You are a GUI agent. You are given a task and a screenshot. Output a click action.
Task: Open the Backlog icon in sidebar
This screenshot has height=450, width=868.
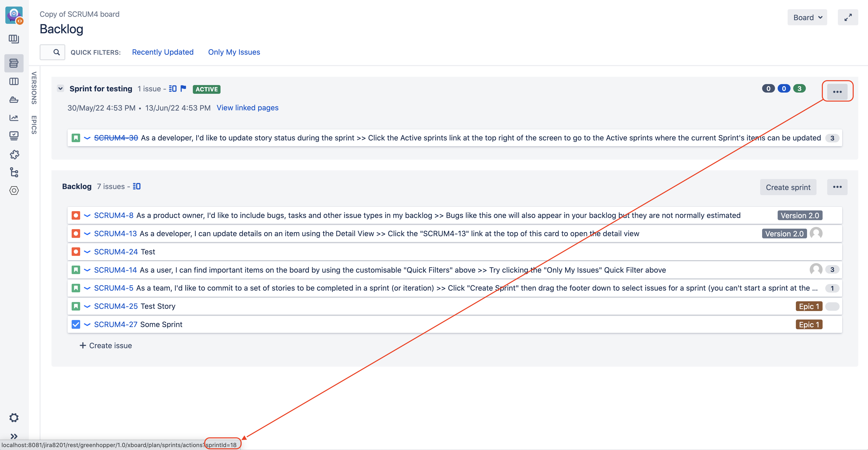click(14, 63)
